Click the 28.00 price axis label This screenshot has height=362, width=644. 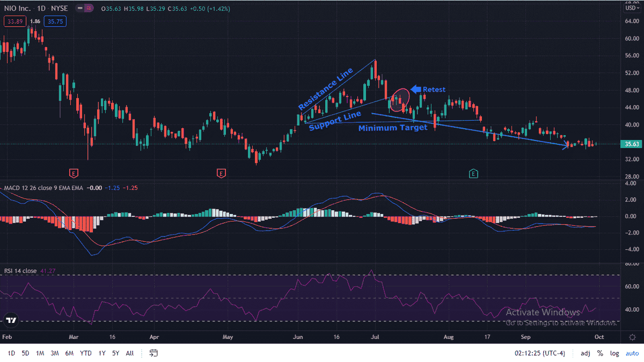coord(631,176)
